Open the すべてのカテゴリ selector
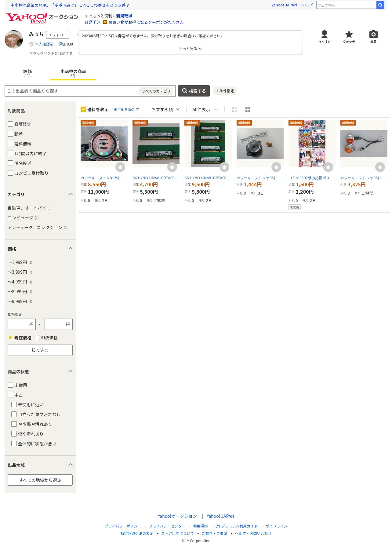The height and width of the screenshot is (548, 392). click(x=156, y=91)
